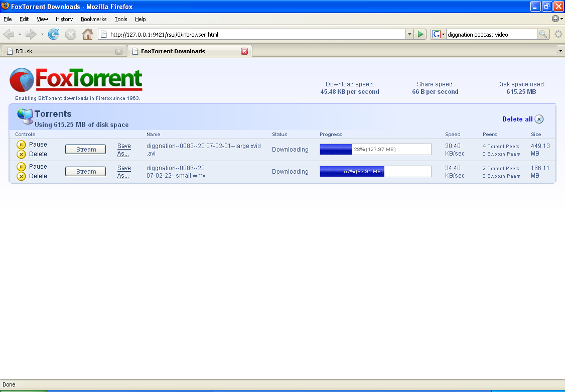The height and width of the screenshot is (392, 565).
Task: Click the Progress column header
Action: 331,135
